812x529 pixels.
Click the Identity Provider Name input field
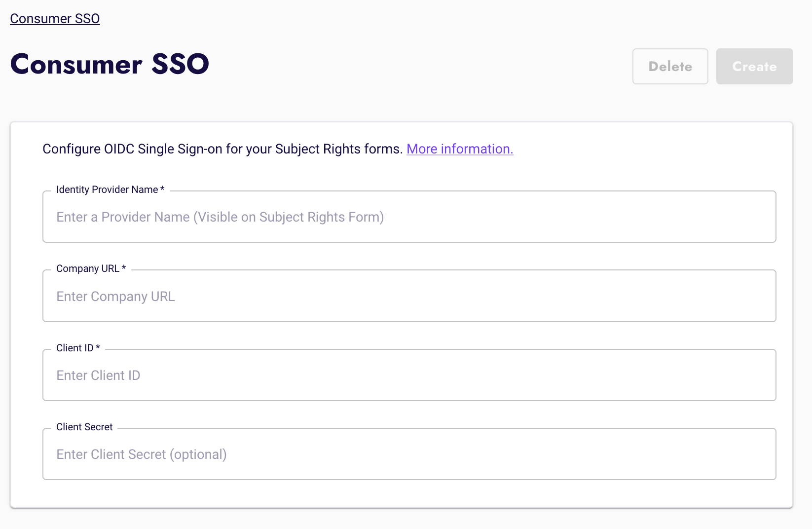409,217
